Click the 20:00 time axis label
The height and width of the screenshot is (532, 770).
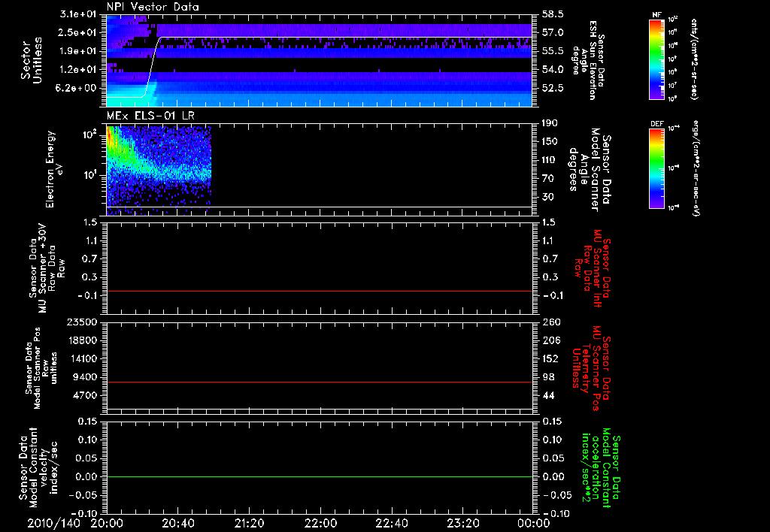coord(107,523)
